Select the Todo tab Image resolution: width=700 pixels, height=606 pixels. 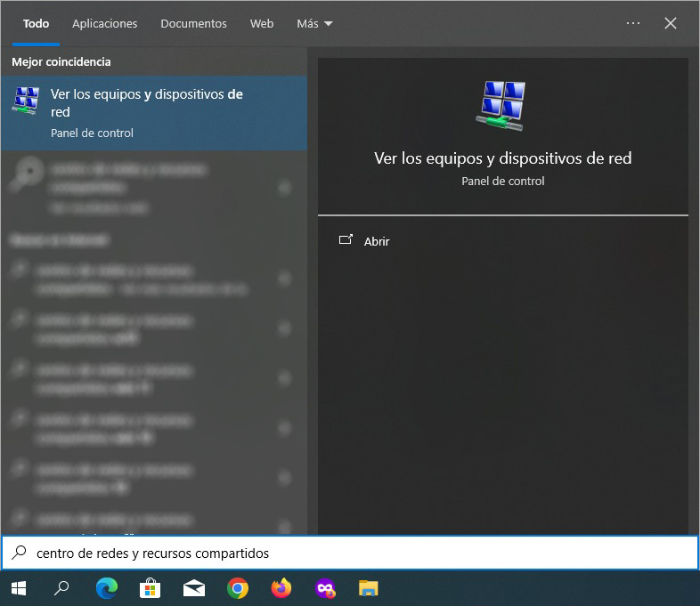coord(36,24)
